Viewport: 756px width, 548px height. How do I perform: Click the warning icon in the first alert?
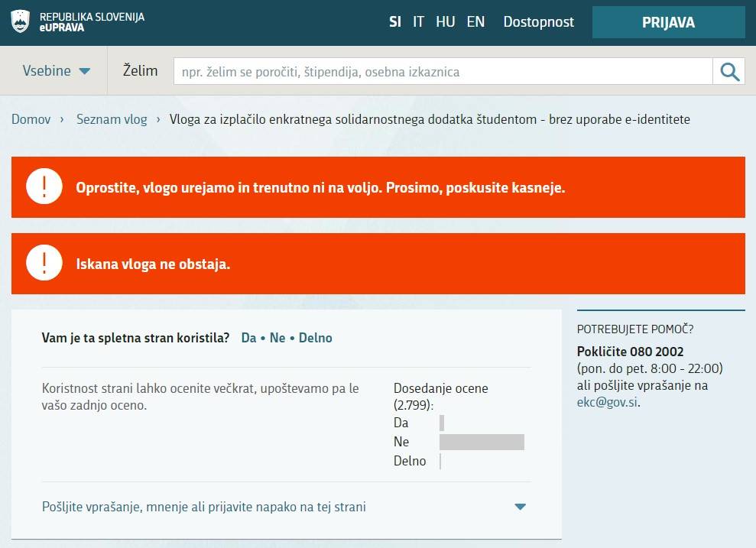click(x=44, y=187)
